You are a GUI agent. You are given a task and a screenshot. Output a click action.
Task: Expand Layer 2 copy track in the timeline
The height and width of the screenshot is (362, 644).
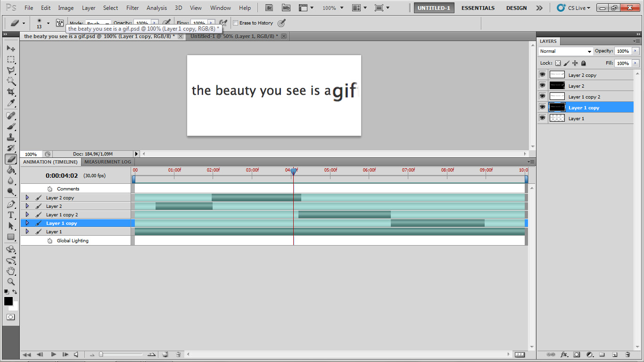pos(27,197)
